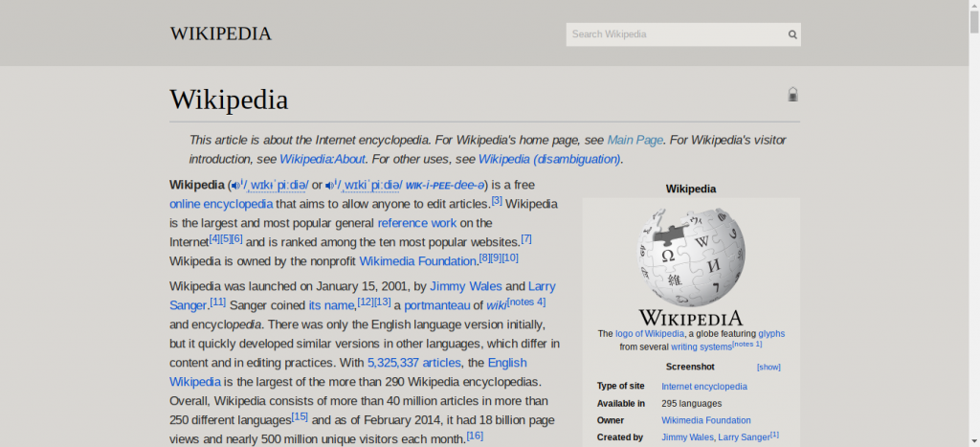
Task: Open the Wikimedia Foundation link in the Owner row
Action: pos(705,421)
